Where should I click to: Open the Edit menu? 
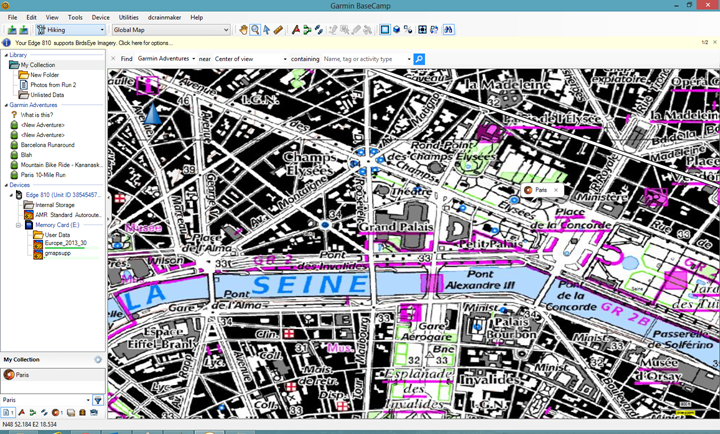(31, 17)
